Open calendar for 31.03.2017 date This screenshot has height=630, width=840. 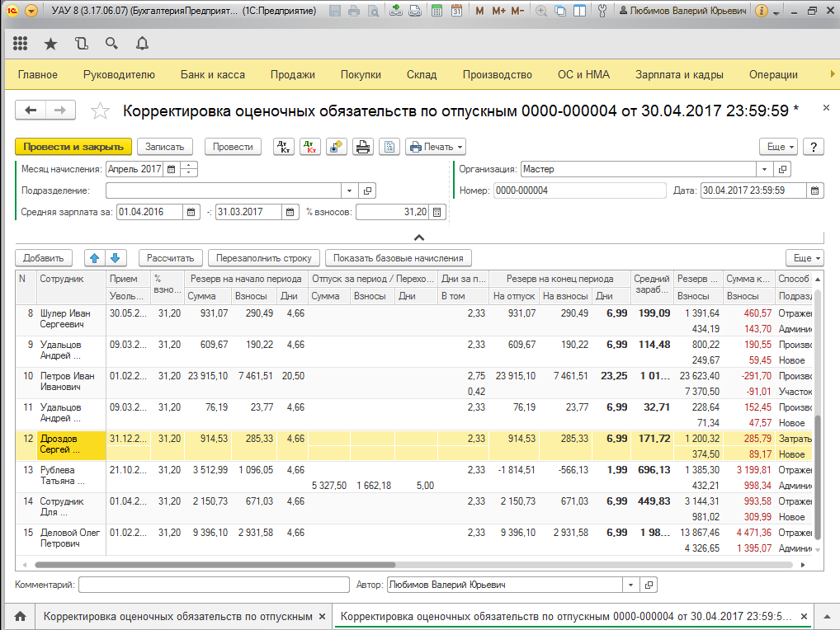click(290, 212)
